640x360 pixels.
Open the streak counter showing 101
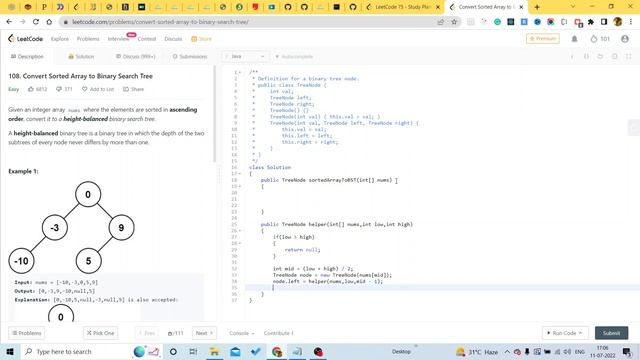600,39
